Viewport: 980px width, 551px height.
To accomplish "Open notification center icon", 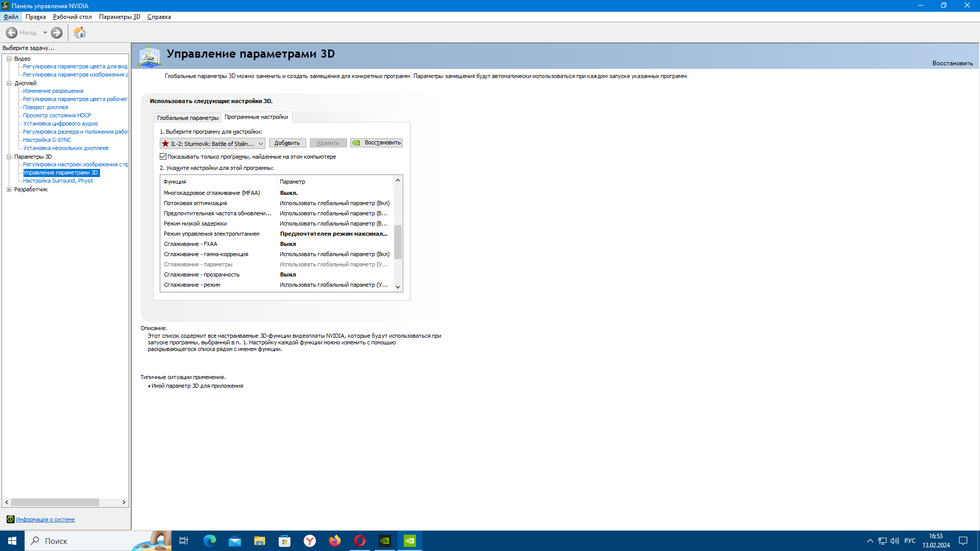I will pos(963,541).
